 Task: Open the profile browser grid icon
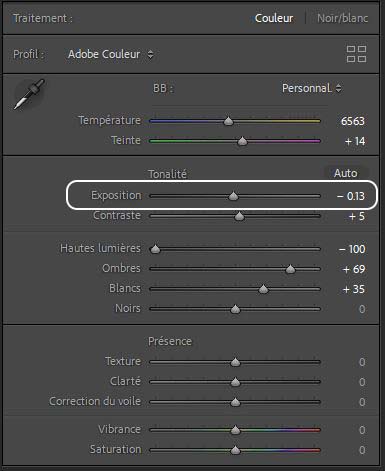[356, 54]
